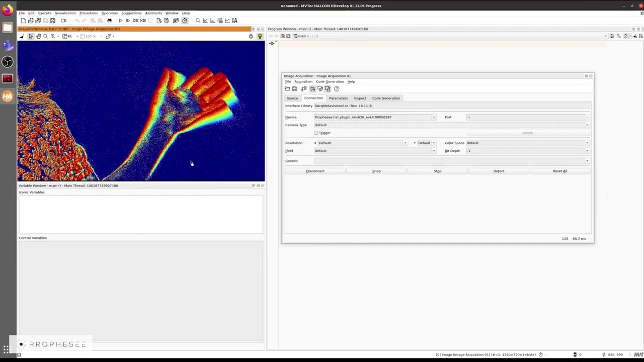Select the pointer tool in the Graphics Window
This screenshot has height=362, width=644.
coord(30,36)
